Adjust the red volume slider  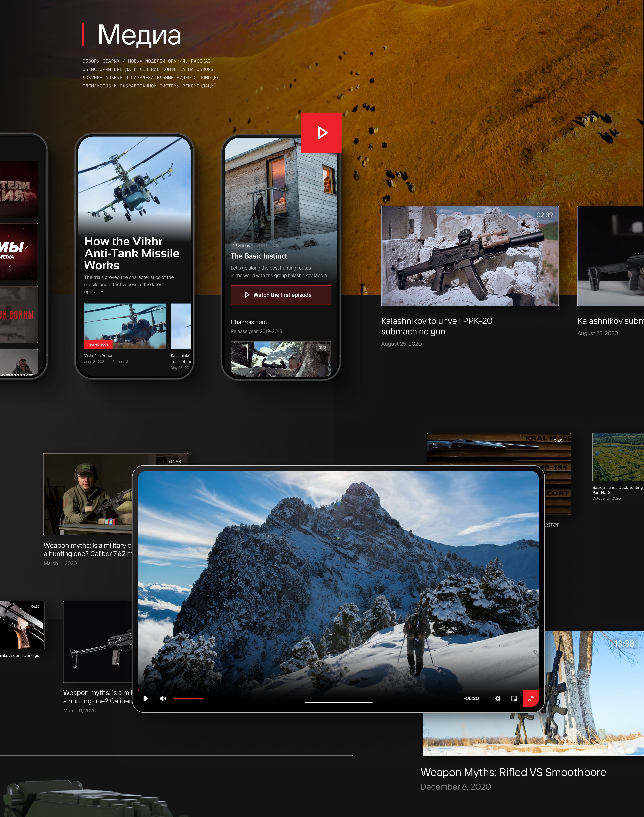click(188, 699)
